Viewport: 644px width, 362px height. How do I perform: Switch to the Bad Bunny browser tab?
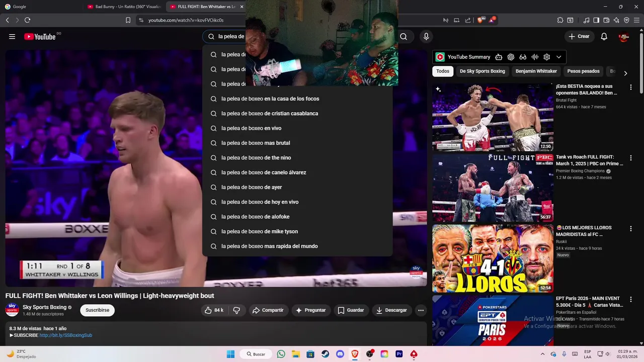pyautogui.click(x=123, y=7)
